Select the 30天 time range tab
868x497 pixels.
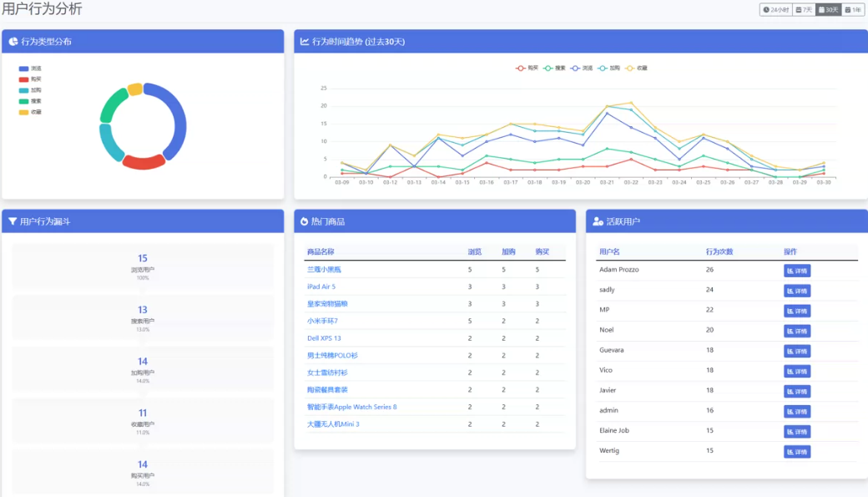tap(828, 9)
